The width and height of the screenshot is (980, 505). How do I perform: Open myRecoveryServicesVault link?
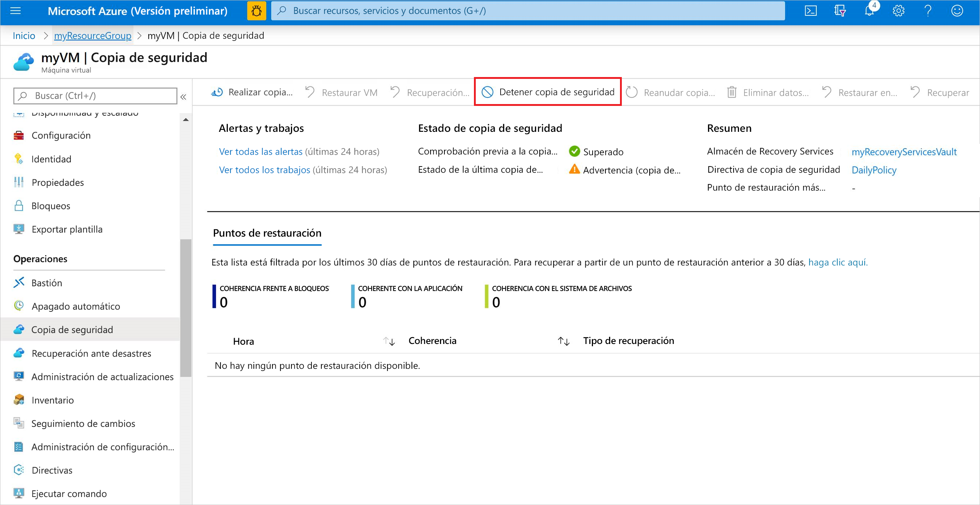point(904,152)
